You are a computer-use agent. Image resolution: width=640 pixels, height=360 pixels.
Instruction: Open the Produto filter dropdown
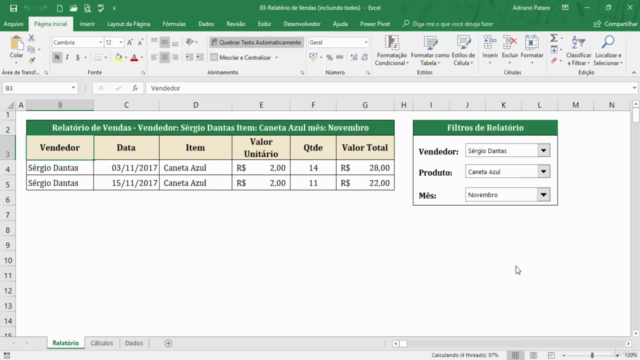click(x=543, y=171)
